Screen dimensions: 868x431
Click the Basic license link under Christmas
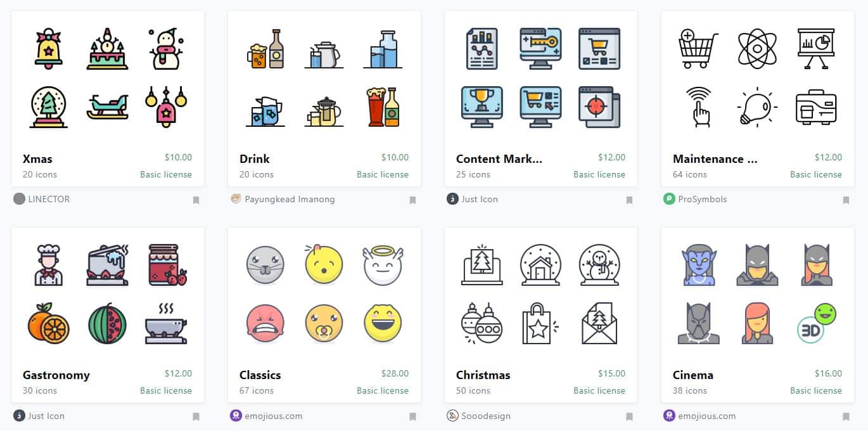coord(599,390)
